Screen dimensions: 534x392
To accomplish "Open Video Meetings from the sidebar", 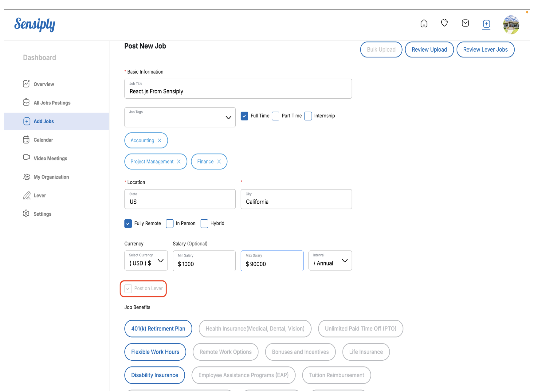I will (50, 158).
